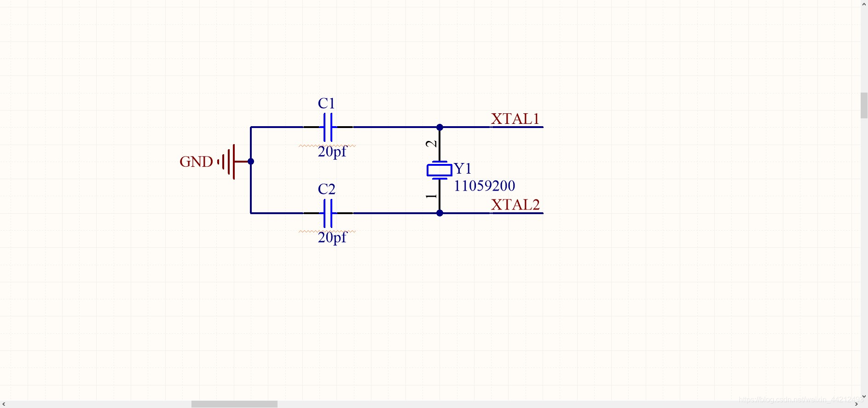Click the 20pf value under C1

pos(332,152)
